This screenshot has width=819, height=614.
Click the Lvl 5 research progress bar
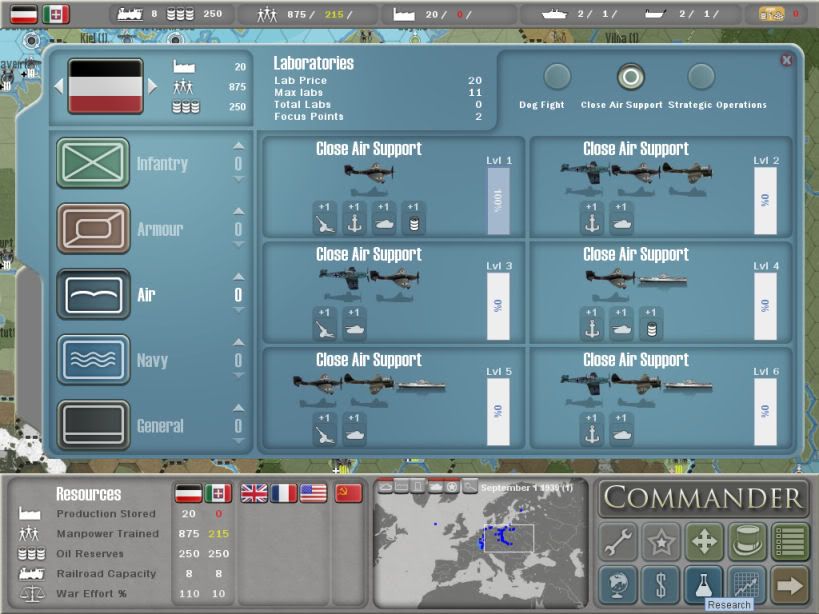[x=498, y=412]
